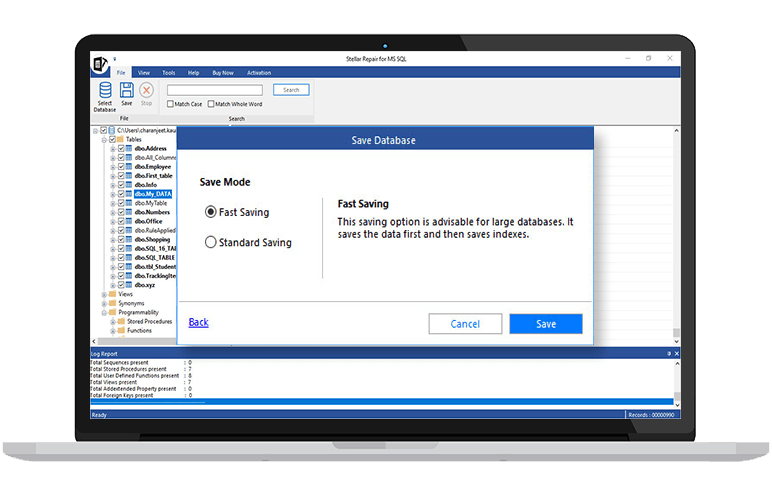Expand the dbo.Address tree node
The image size is (772, 488).
(113, 149)
